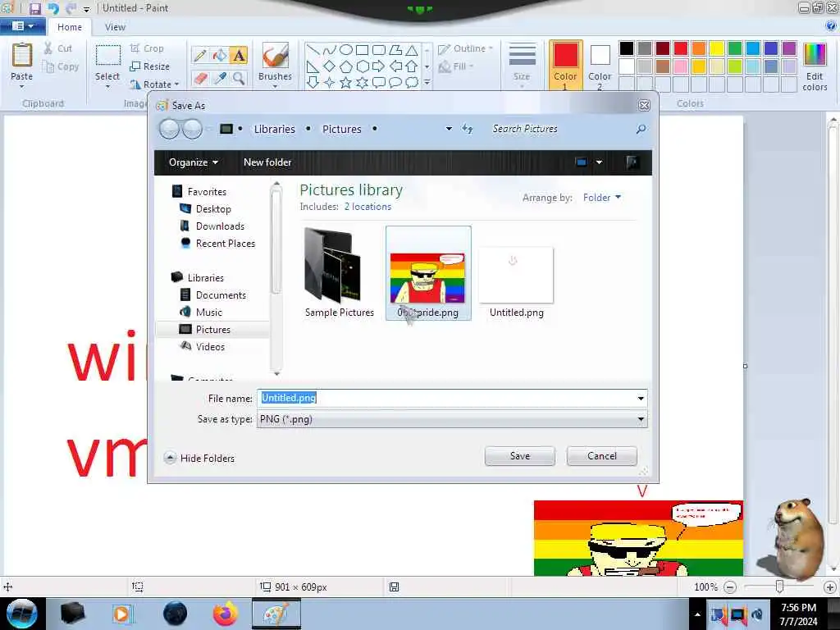Open the Arrange by Folder dropdown

[602, 198]
